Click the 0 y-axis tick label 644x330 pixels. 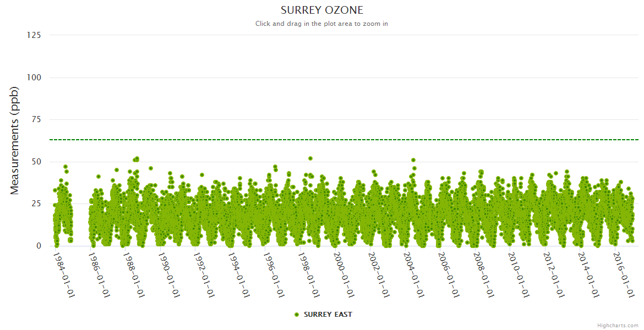click(39, 246)
